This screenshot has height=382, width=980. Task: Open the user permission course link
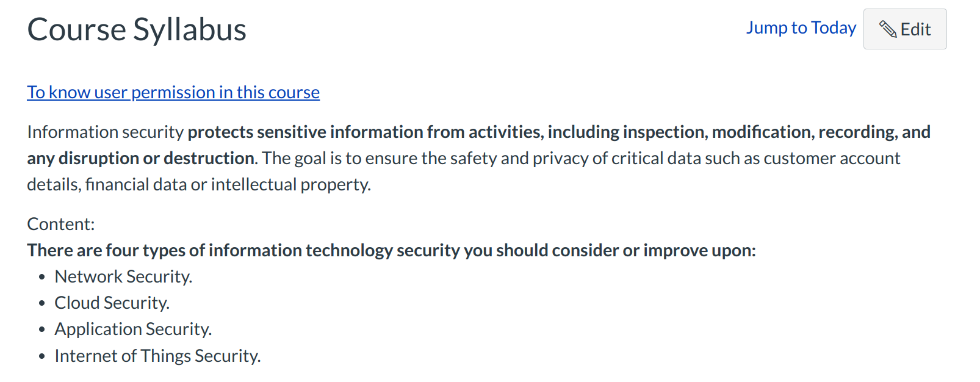pyautogui.click(x=173, y=92)
